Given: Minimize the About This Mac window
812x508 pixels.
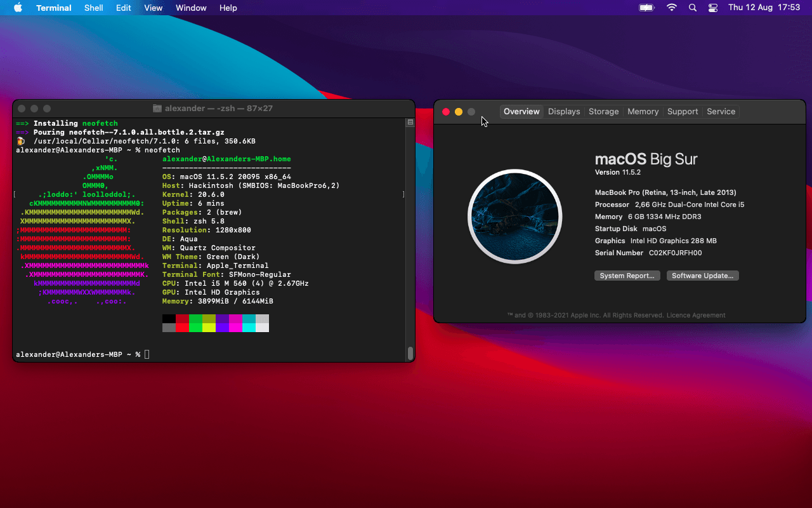Looking at the screenshot, I should (x=459, y=112).
